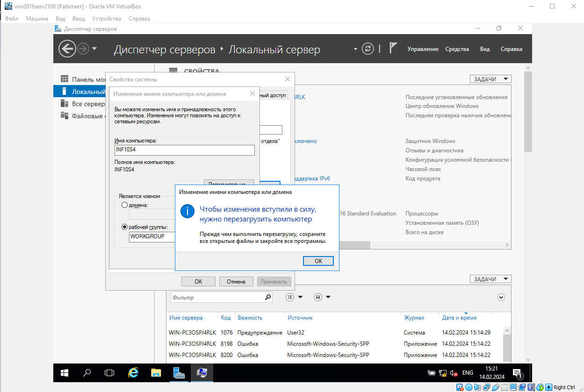Open the VirtualBox Ввод menu
The height and width of the screenshot is (392, 584).
(79, 19)
